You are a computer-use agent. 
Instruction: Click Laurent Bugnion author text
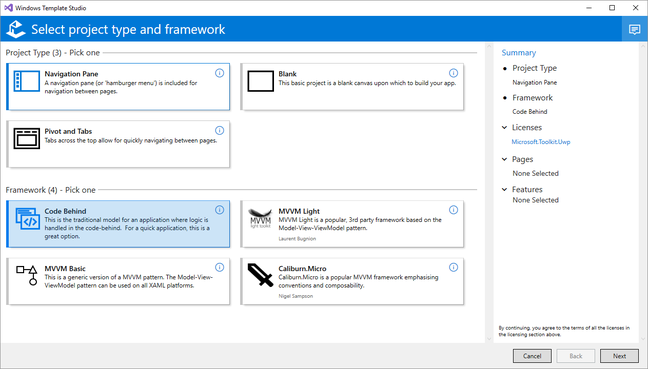pos(297,238)
